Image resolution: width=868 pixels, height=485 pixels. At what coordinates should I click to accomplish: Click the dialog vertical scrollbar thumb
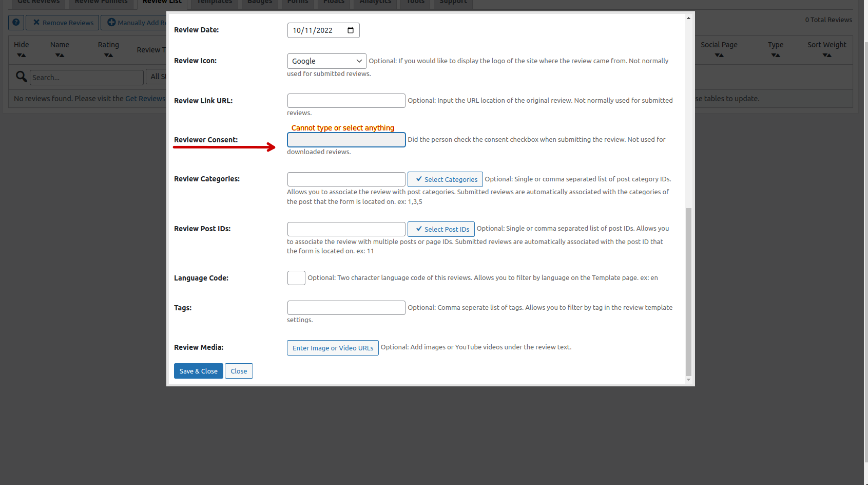pos(688,292)
